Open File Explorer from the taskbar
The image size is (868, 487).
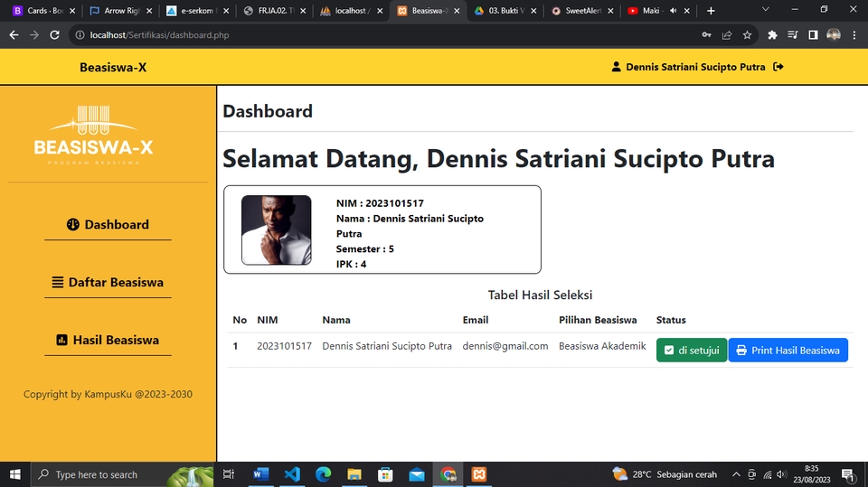tap(354, 474)
